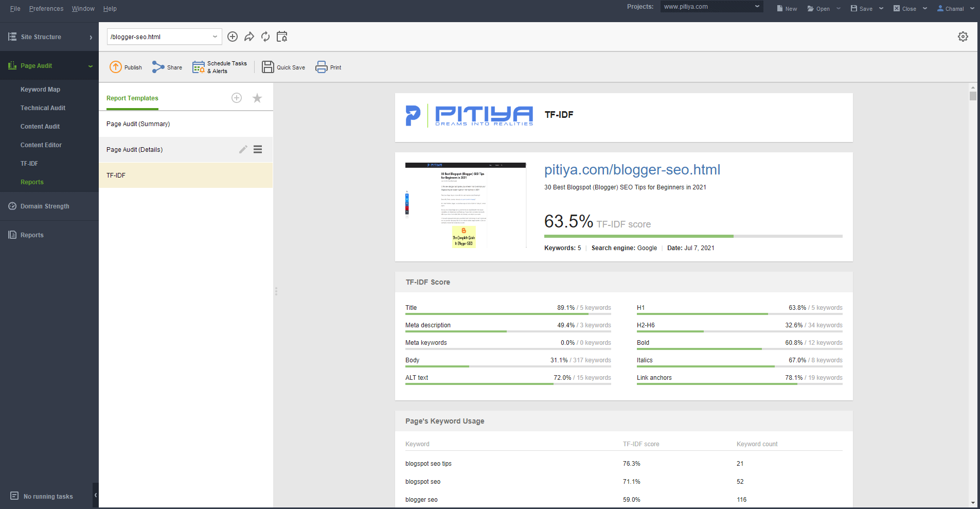Screen dimensions: 980x509
Task: Click the bottom Reports sidebar icon
Action: [x=12, y=235]
